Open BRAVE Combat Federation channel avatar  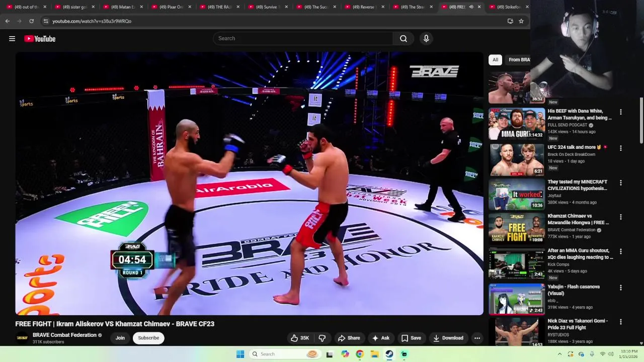click(x=22, y=338)
